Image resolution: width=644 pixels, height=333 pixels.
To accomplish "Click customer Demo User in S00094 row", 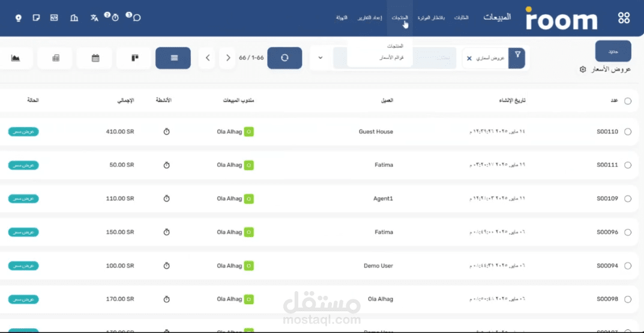I will coord(378,266).
